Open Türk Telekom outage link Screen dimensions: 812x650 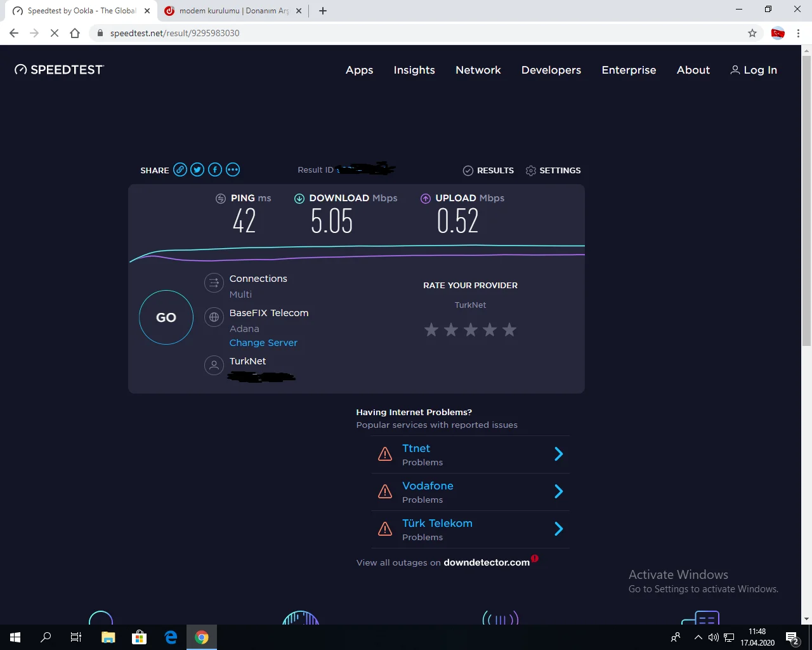click(437, 523)
